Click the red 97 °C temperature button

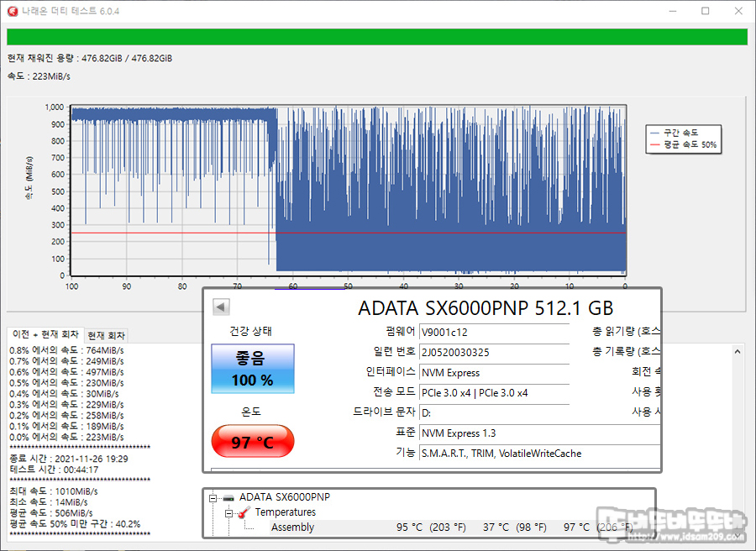click(253, 441)
